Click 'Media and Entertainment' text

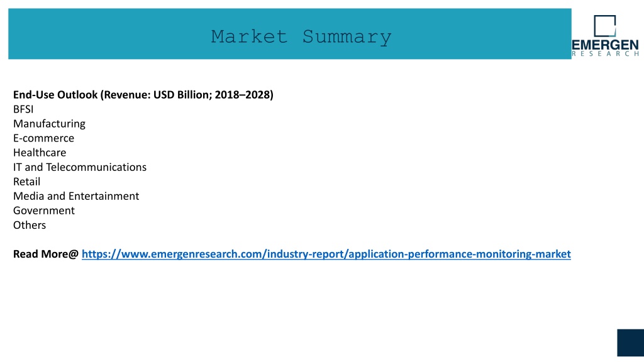pyautogui.click(x=76, y=196)
